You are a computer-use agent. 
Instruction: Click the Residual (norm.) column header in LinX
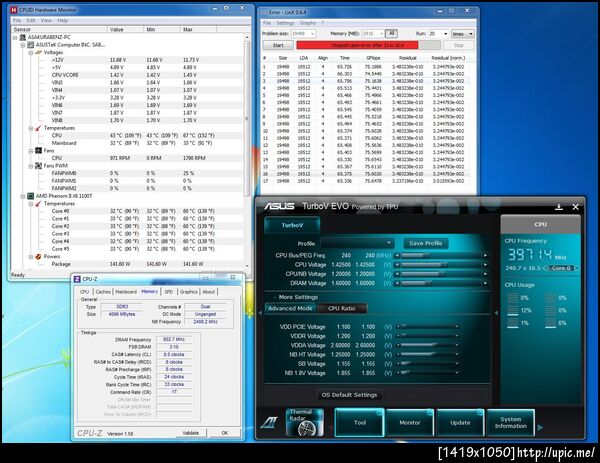point(448,58)
